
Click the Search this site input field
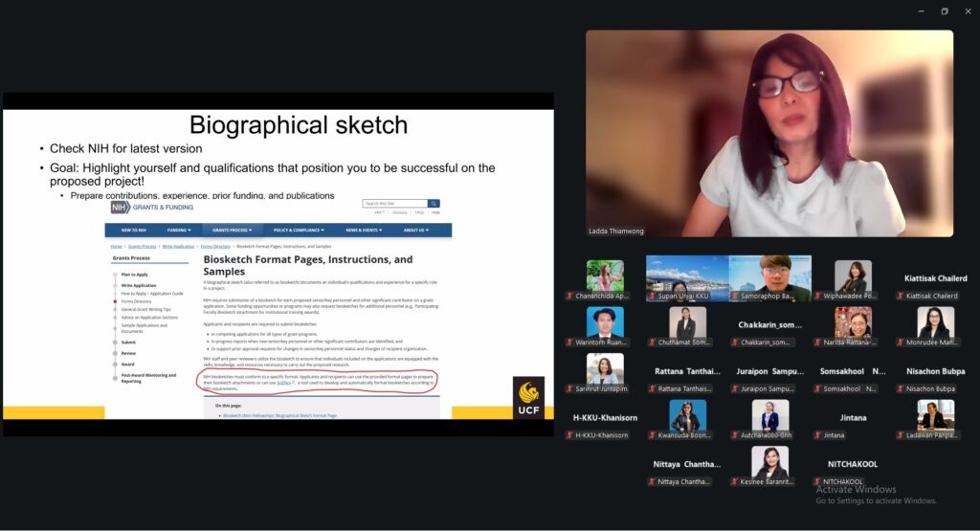tap(394, 204)
